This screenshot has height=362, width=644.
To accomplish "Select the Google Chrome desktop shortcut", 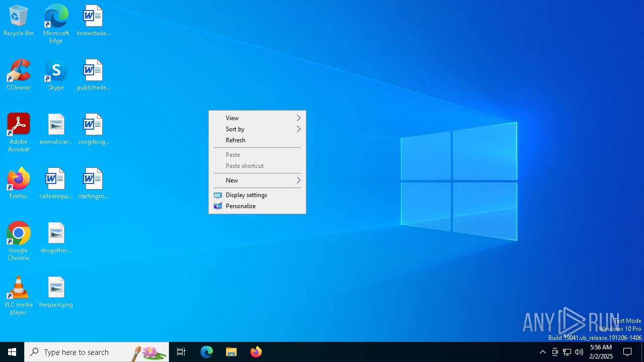I will 19,241.
